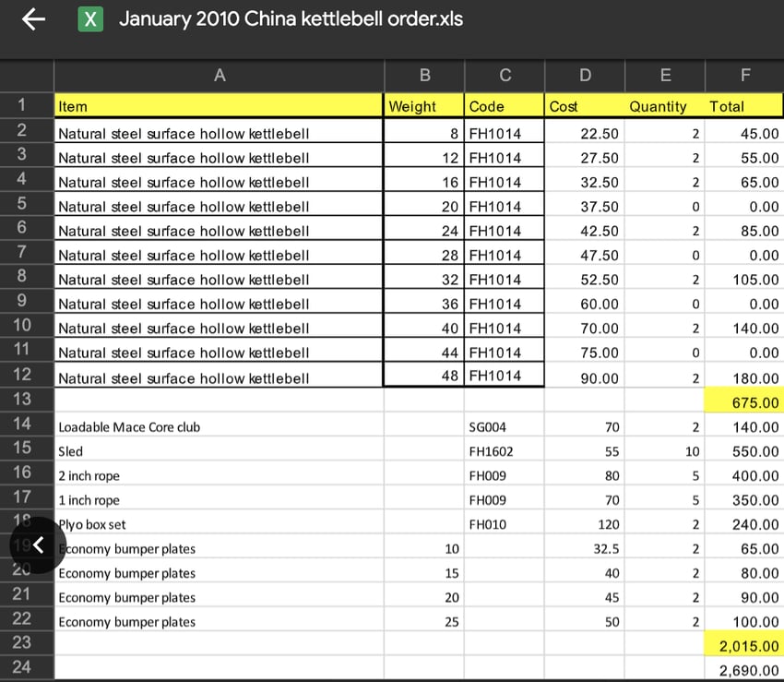Select cost cell 60.00
The height and width of the screenshot is (682, 784).
coord(585,302)
